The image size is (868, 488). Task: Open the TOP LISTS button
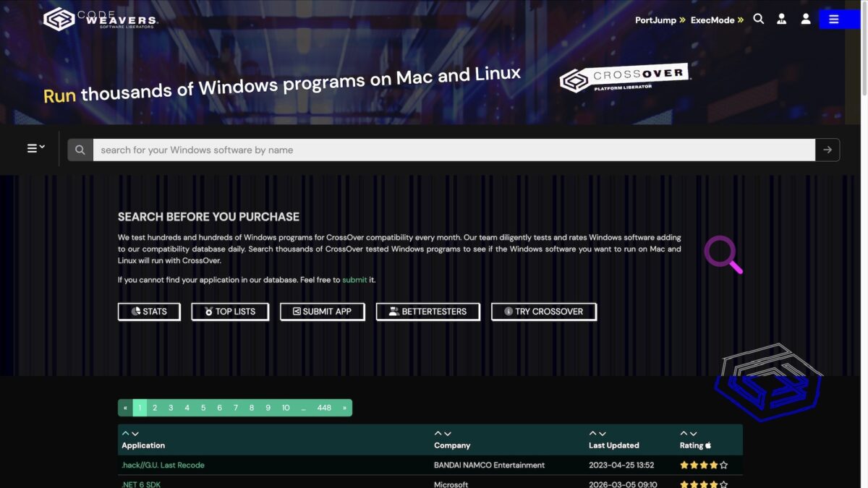pos(230,312)
